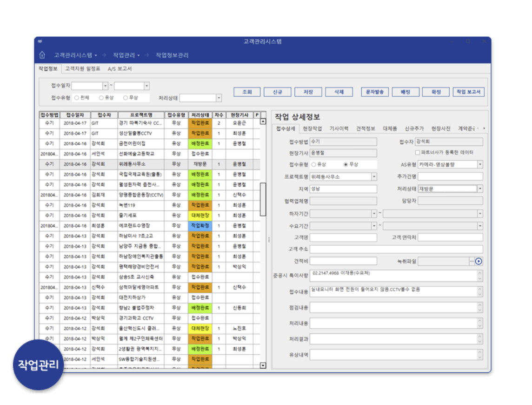Click the splitter handle between list and details
Screen dimensions: 532x405
(x=269, y=239)
